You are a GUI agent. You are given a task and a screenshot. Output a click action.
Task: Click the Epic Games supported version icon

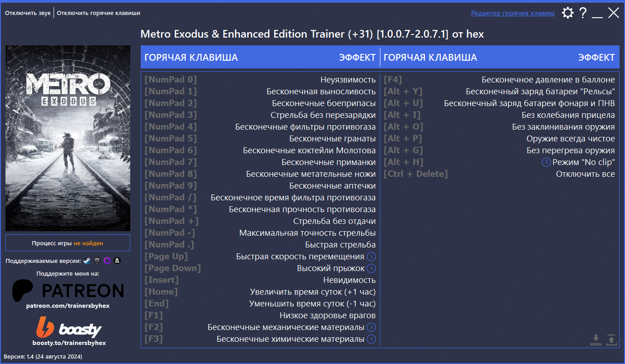click(x=97, y=261)
